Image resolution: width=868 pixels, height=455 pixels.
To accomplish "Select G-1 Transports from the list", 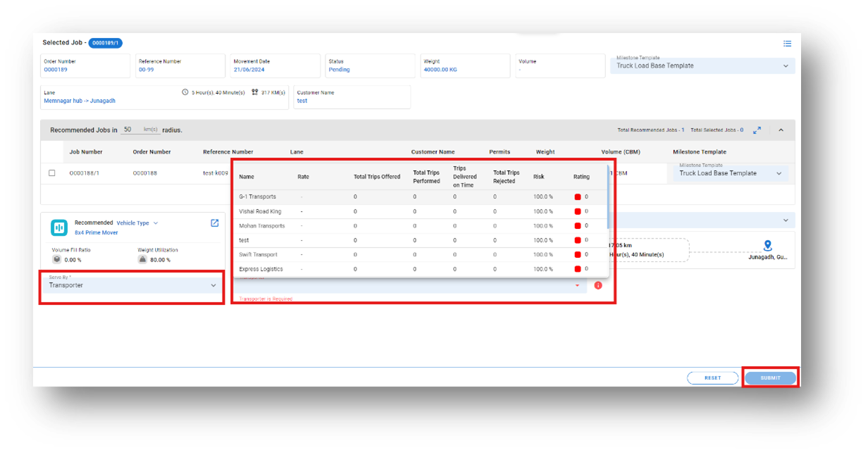I will [x=421, y=197].
